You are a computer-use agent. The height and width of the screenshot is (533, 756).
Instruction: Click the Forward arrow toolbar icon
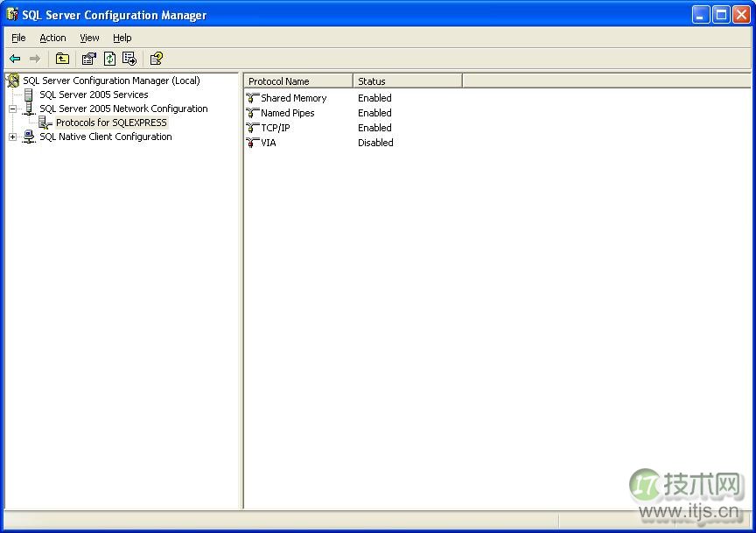(x=35, y=59)
